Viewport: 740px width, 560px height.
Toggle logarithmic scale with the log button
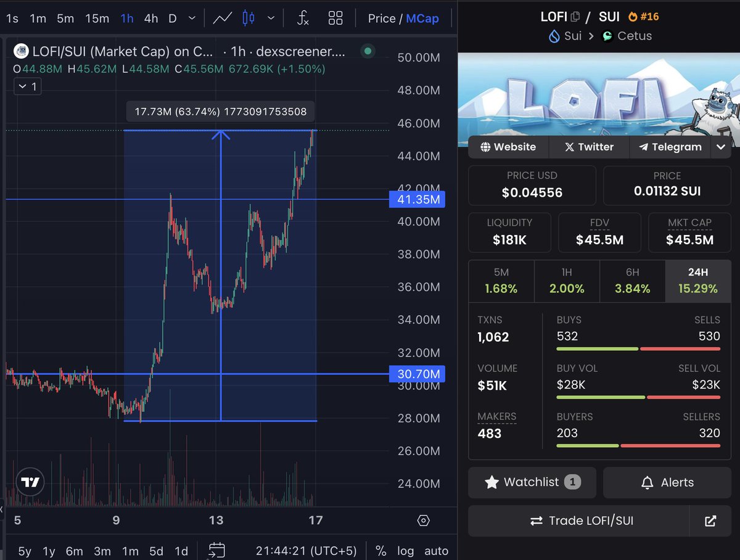(x=406, y=551)
